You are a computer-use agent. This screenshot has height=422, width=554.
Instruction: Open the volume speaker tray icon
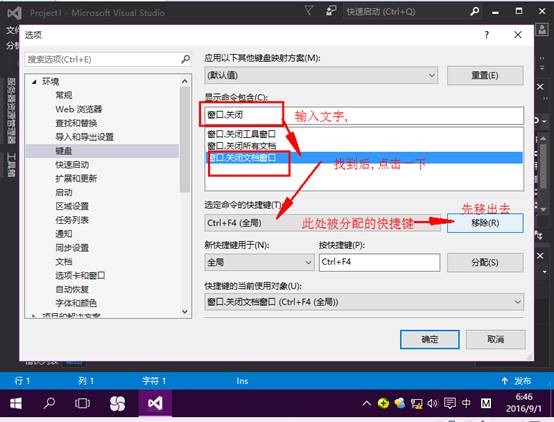point(432,403)
